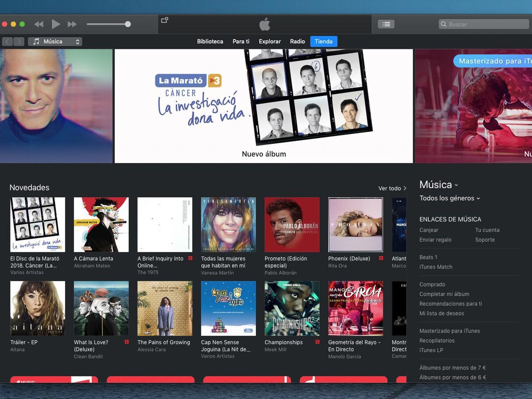Click the rewind (previous track) icon
The width and height of the screenshot is (532, 399).
[39, 24]
